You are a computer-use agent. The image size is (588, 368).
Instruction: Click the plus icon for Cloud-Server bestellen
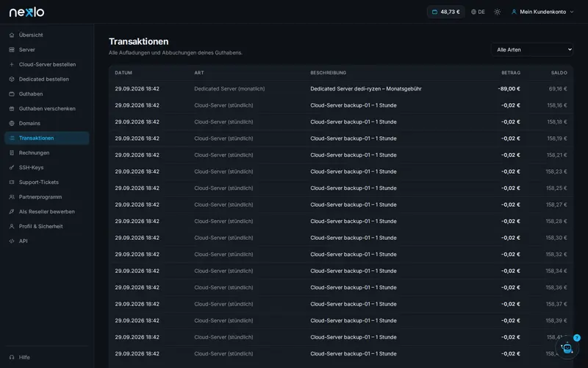click(x=12, y=64)
